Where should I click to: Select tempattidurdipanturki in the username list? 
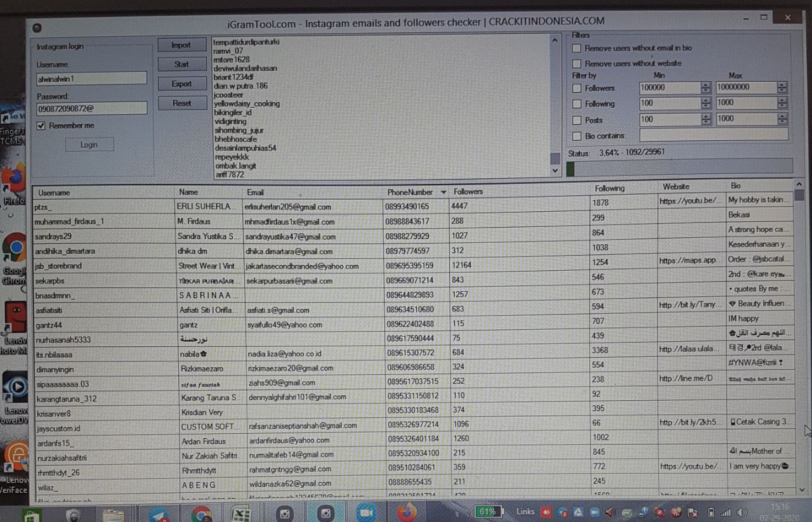pos(247,42)
